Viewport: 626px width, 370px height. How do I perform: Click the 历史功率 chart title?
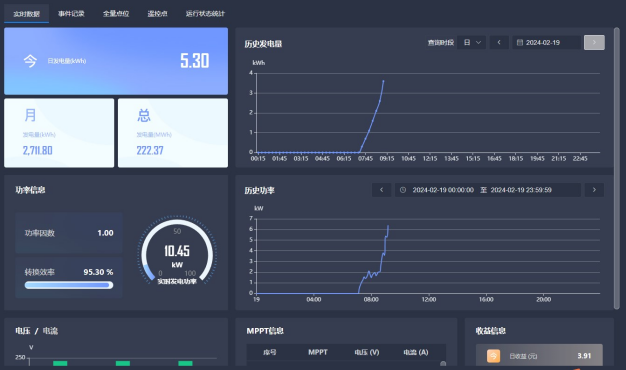coord(260,190)
